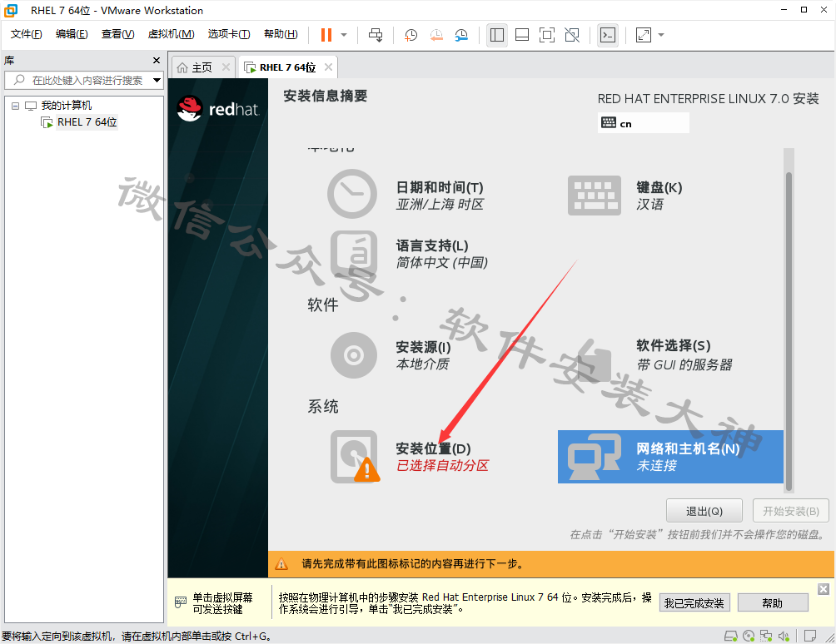Open the snapshot manager

click(x=461, y=35)
